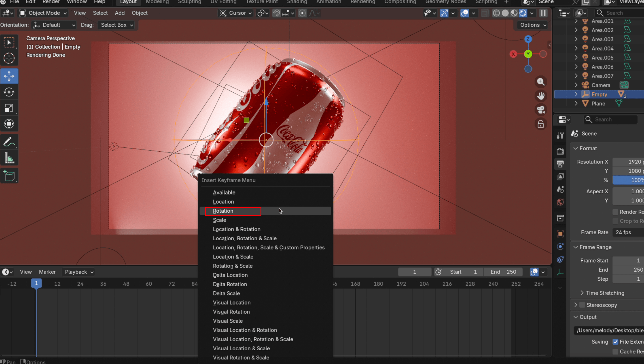The height and width of the screenshot is (364, 644).
Task: Activate the 3D Cursor tool
Action: [9, 58]
